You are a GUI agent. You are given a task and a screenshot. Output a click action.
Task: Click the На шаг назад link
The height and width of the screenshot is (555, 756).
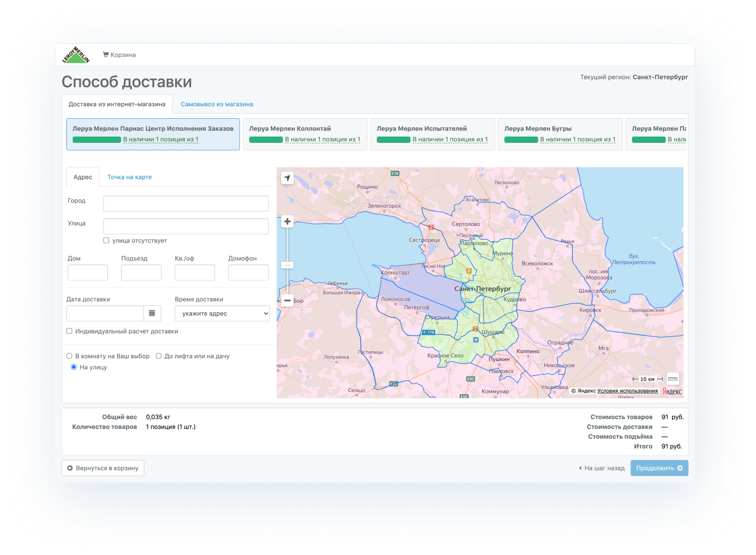point(602,468)
